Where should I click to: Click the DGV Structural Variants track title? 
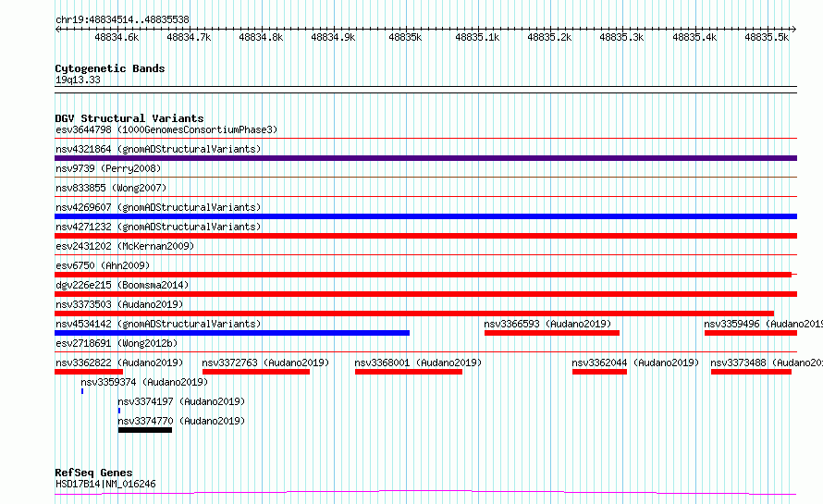(x=129, y=118)
